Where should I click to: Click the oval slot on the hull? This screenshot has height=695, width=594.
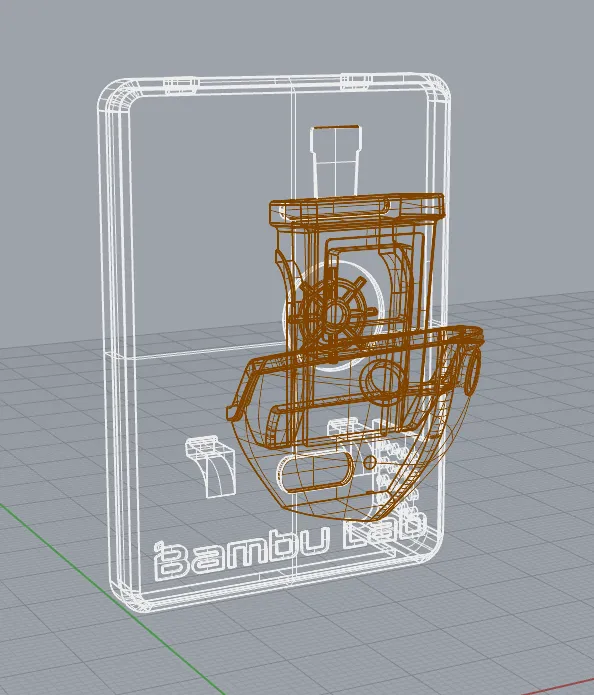coord(315,472)
